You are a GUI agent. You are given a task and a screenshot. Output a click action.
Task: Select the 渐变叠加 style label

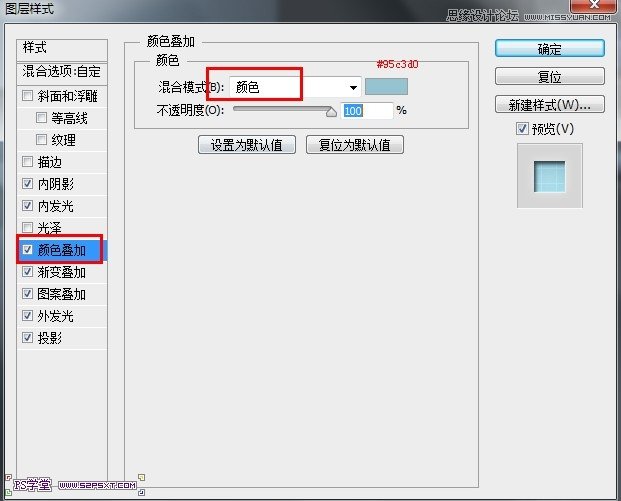coord(61,272)
